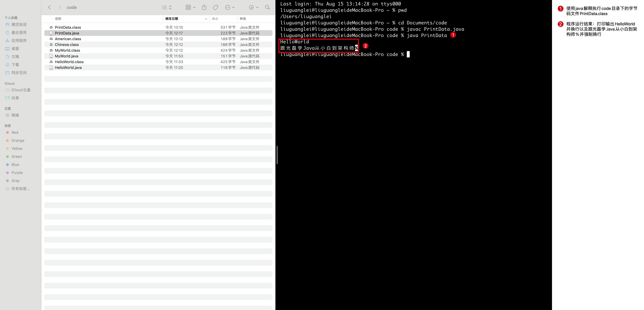Open the ellipsis action menu dropdown
644x310 pixels.
click(230, 7)
